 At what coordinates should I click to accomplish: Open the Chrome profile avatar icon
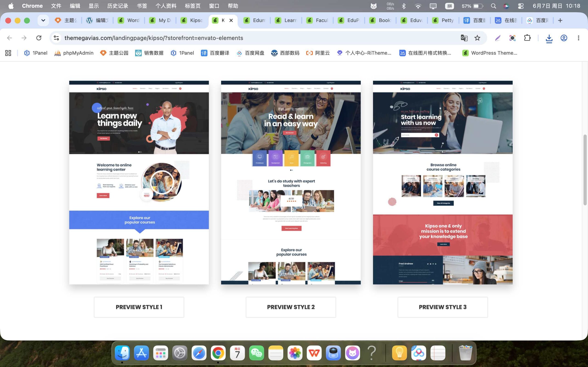pos(564,38)
